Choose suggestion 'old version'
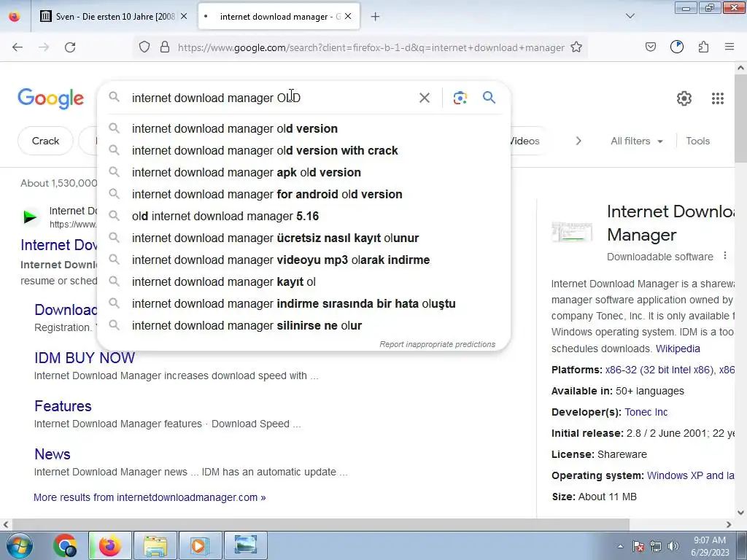Image resolution: width=747 pixels, height=560 pixels. coord(304,128)
